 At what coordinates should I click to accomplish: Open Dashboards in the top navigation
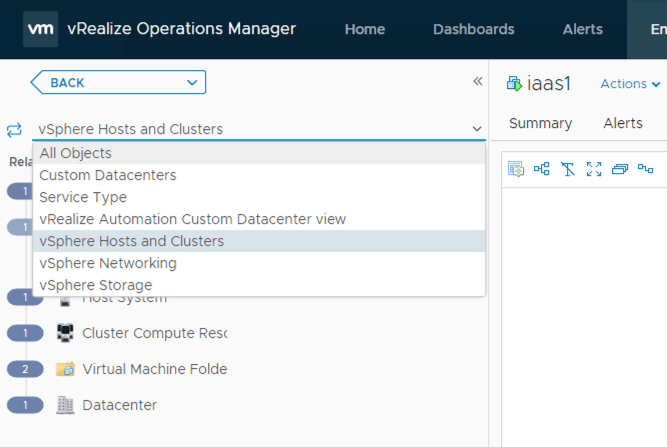tap(473, 29)
